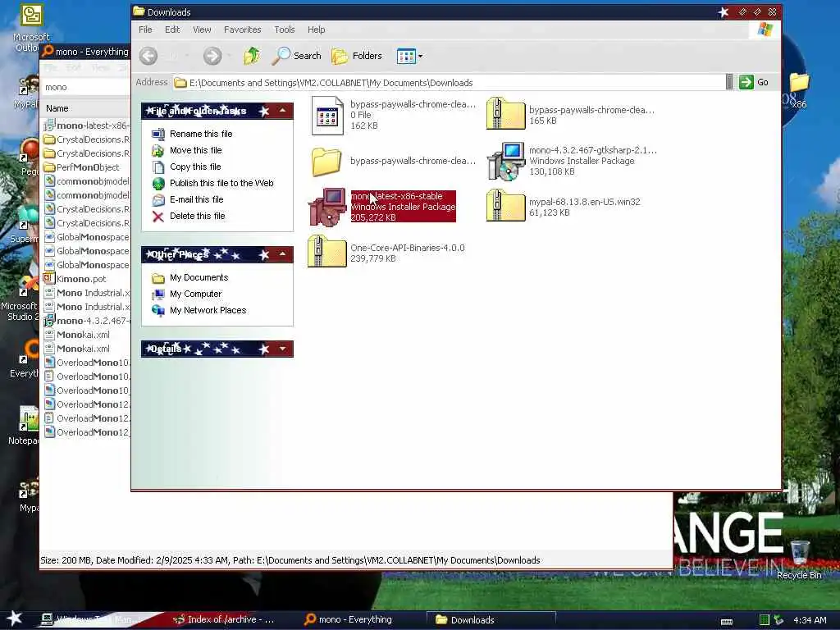
Task: Click the Forward arrow toolbar button
Action: click(212, 56)
